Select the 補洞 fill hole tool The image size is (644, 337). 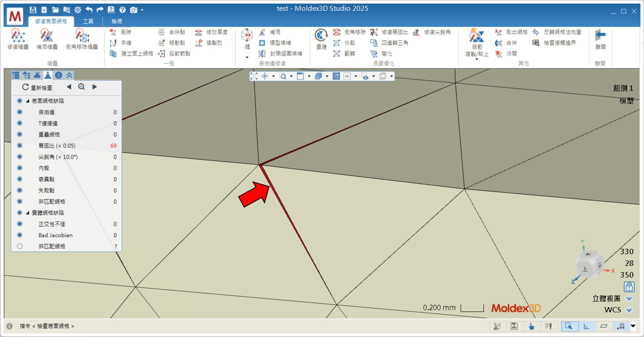(x=269, y=32)
